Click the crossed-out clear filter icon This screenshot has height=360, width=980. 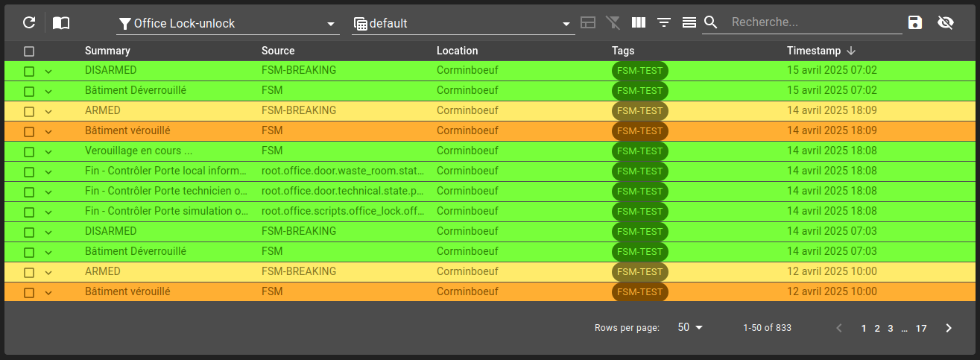click(613, 22)
